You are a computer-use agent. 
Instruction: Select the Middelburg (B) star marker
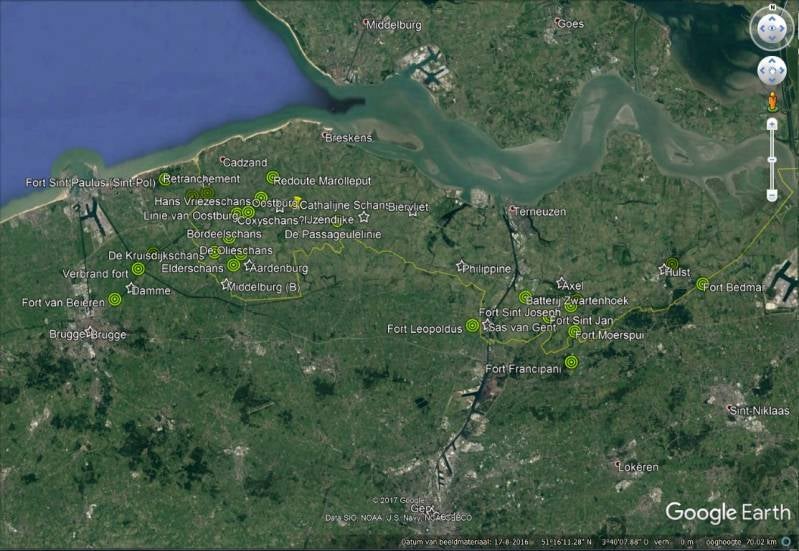(x=226, y=284)
